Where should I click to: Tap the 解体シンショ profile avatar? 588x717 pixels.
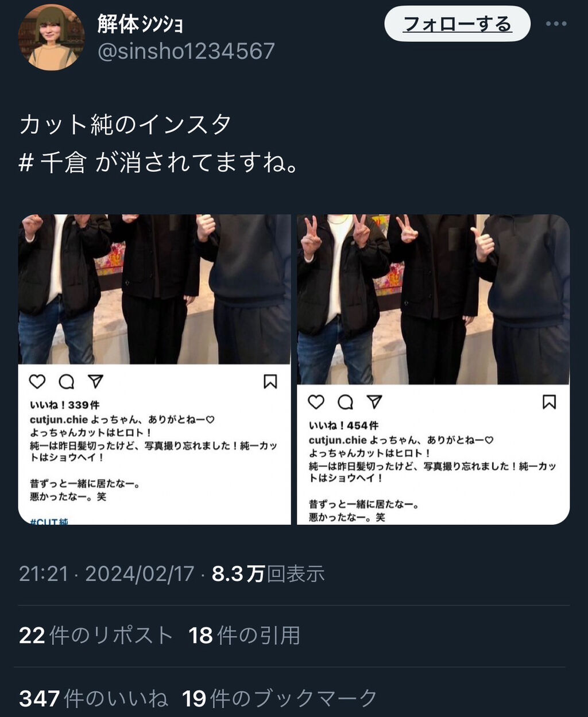[52, 37]
